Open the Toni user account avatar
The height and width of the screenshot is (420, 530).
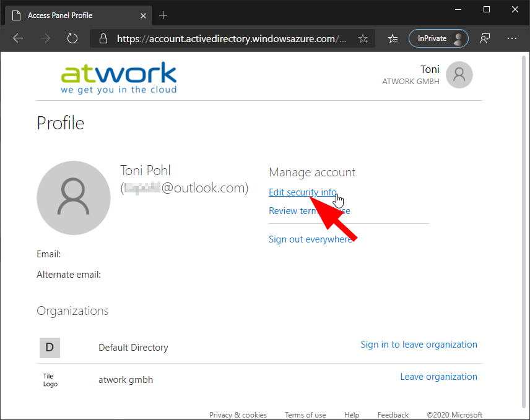tap(459, 75)
